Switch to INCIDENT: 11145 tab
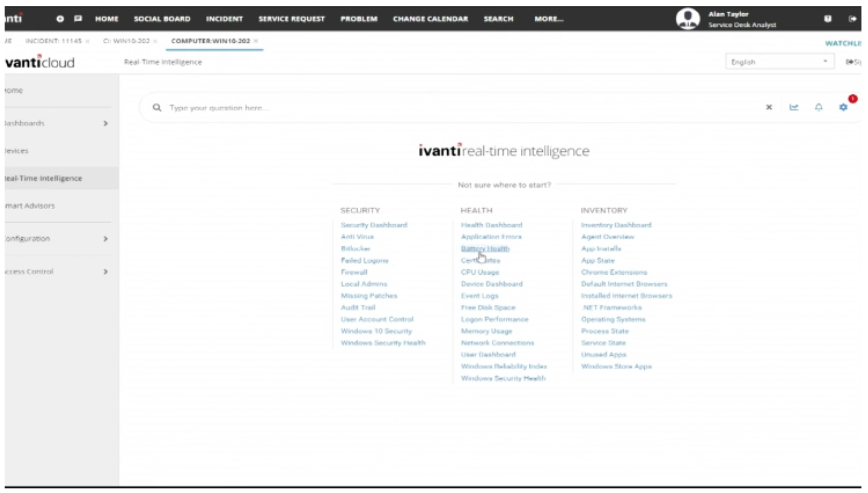Screen dimensions: 868x493 pyautogui.click(x=53, y=41)
